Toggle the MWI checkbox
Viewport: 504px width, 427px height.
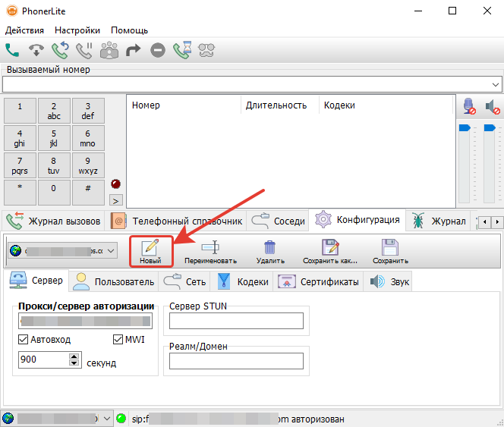pos(118,339)
